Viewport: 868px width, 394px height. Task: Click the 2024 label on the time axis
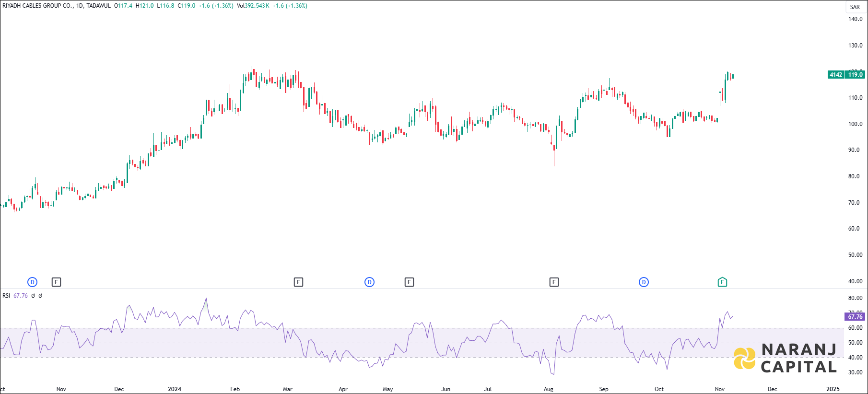(175, 389)
